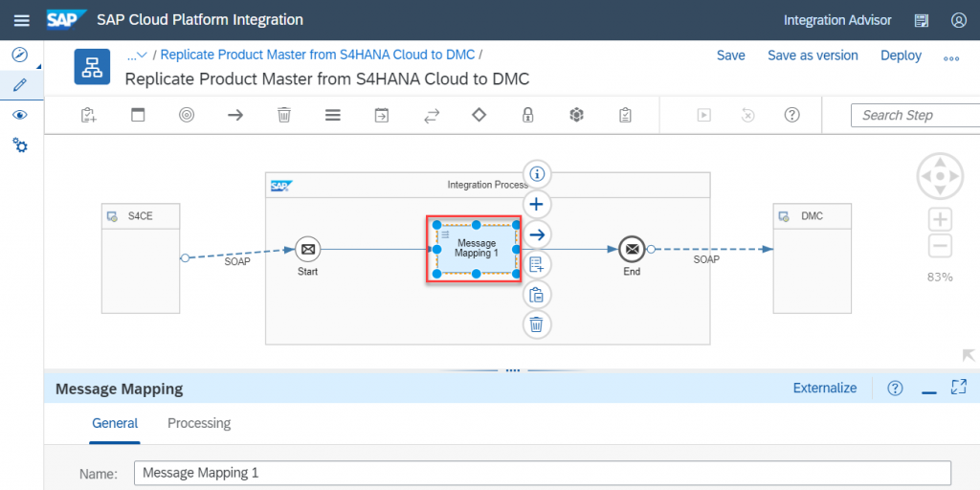
Task: Click the copy context icon on canvas
Action: pos(537,295)
